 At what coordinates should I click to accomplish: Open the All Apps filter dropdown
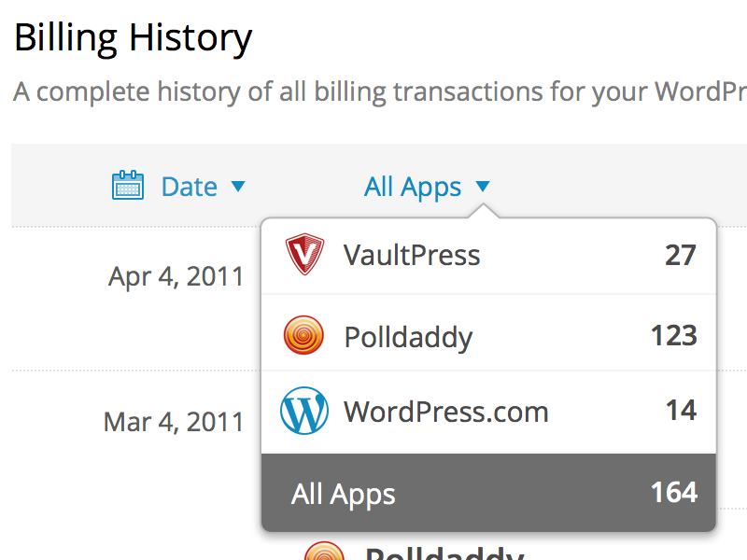pyautogui.click(x=428, y=186)
